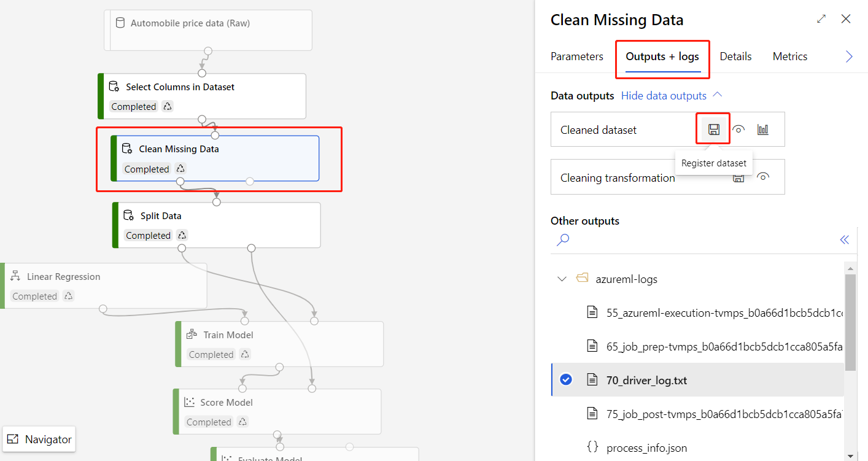This screenshot has width=868, height=461.
Task: Open the Navigator panel
Action: pyautogui.click(x=40, y=440)
